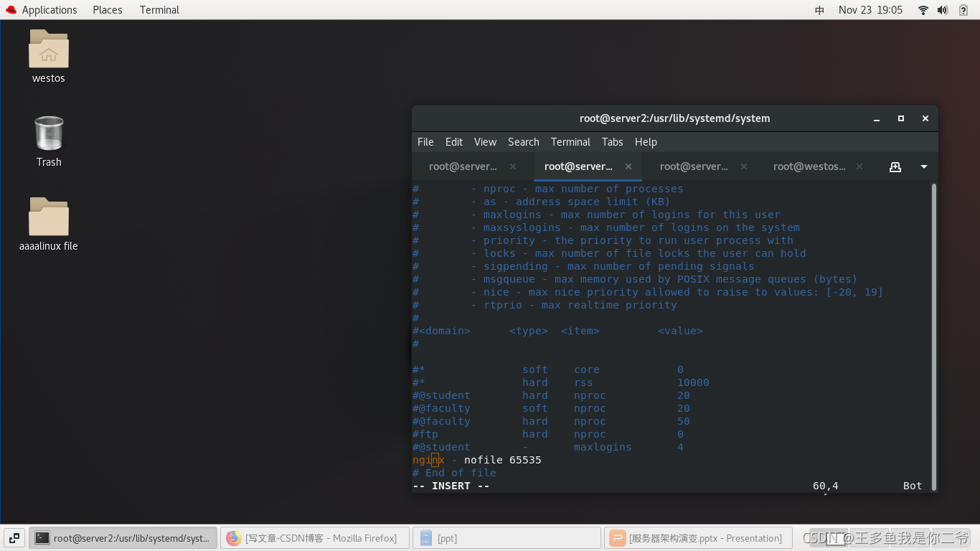Click the Firefox icon in taskbar
Viewport: 980px width, 551px height.
233,537
